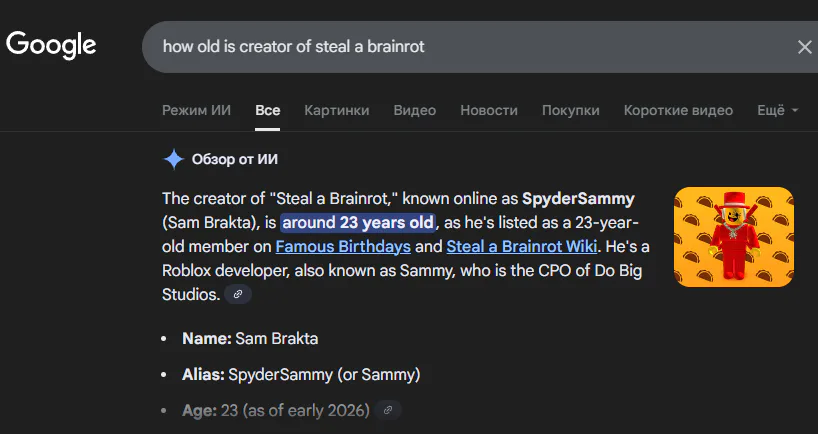Follow the Steal a Brainrot Wiki link
The width and height of the screenshot is (818, 434).
(x=520, y=246)
